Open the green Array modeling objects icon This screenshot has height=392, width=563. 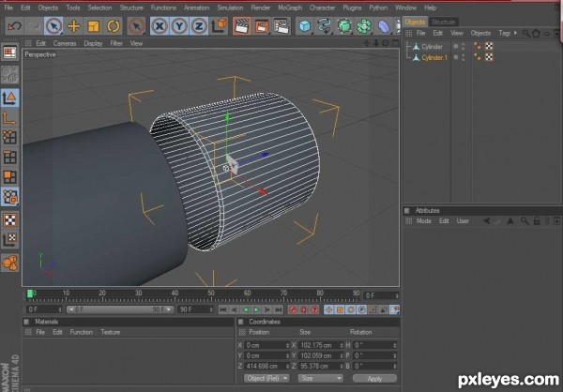[364, 26]
